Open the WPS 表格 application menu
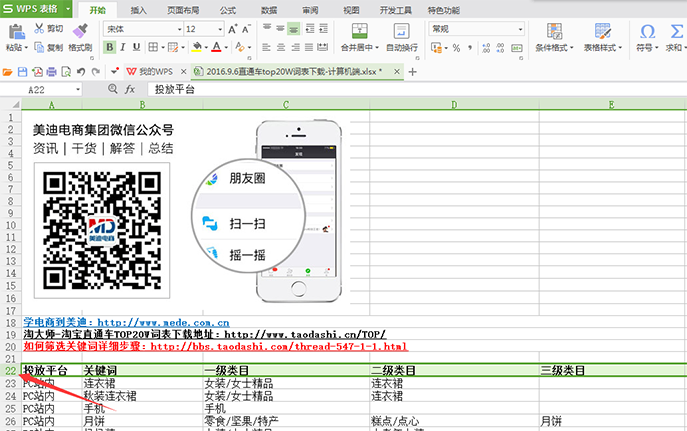This screenshot has width=687, height=431. [36, 9]
